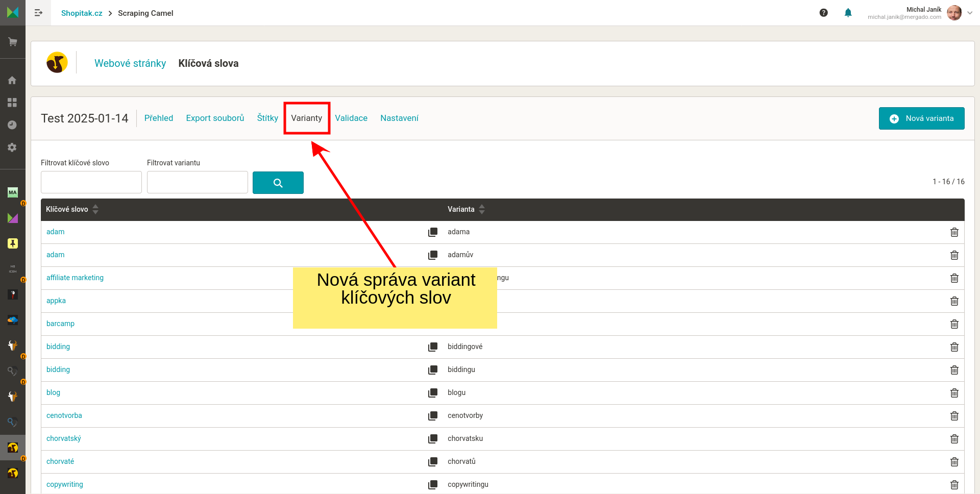The image size is (980, 494).
Task: Go to home via sidebar icon
Action: tap(12, 80)
